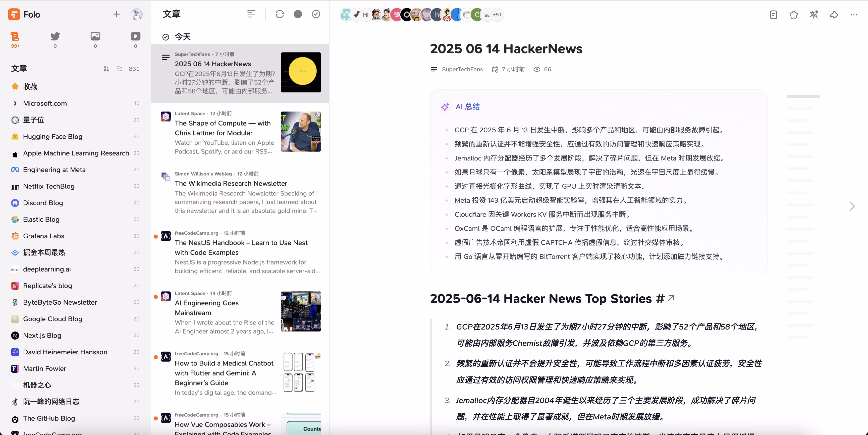Open the Netflix TechBlog feed
The image size is (868, 435).
point(75,186)
